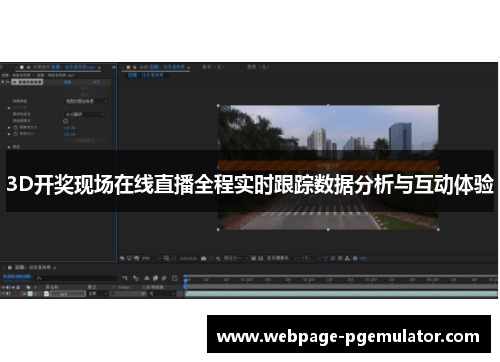Open the Effect Controls panel menu icon
The width and height of the screenshot is (500, 362).
pos(99,68)
